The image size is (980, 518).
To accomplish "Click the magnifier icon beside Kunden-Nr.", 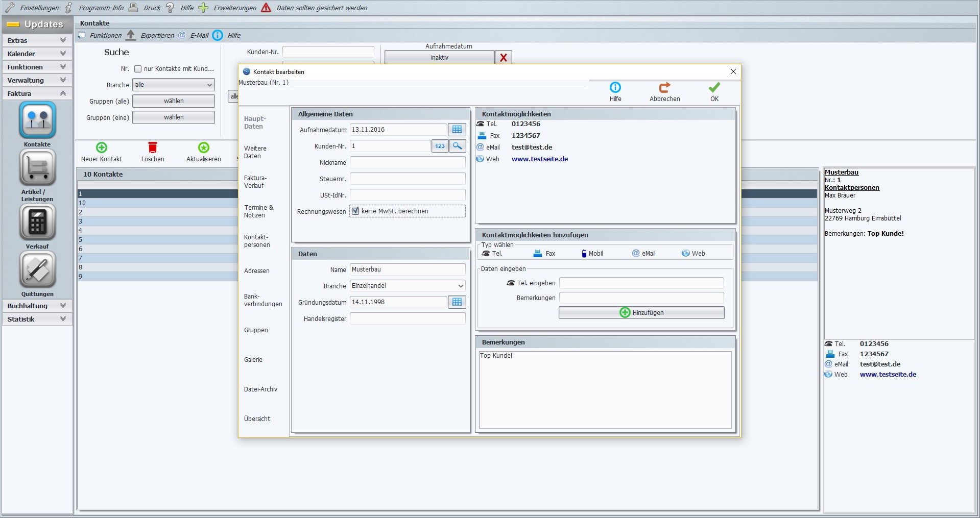I will (458, 146).
